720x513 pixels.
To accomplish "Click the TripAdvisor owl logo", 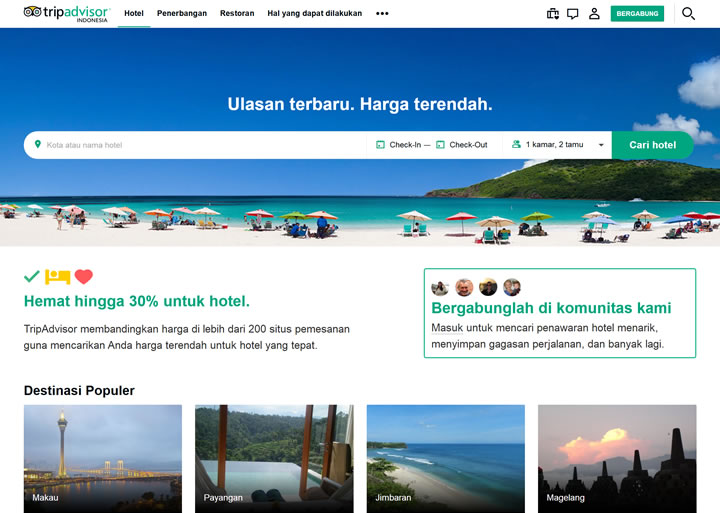I will click(x=33, y=12).
